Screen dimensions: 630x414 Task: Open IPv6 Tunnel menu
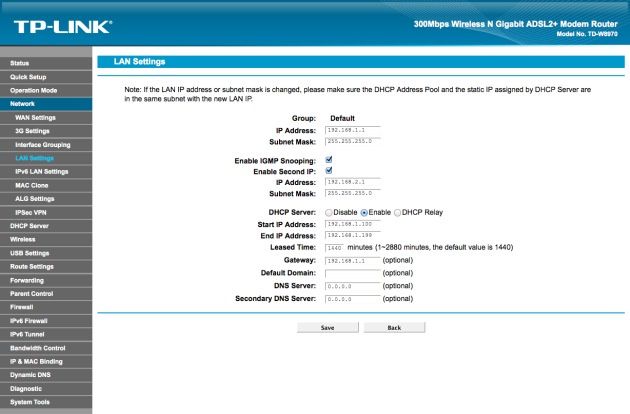point(46,334)
